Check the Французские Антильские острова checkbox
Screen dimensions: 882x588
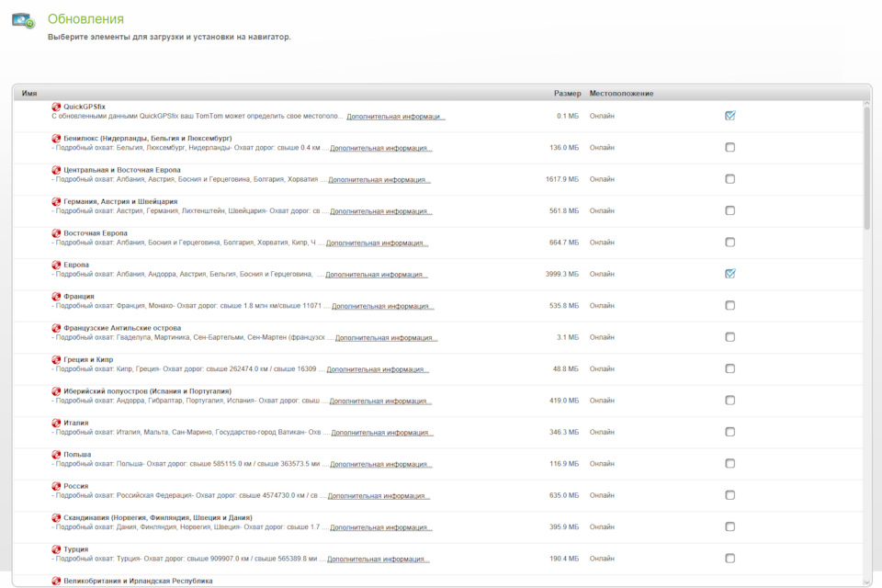tap(729, 337)
